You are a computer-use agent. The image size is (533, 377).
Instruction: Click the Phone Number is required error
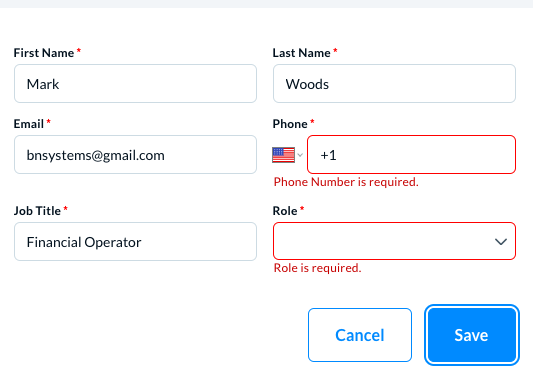click(346, 182)
